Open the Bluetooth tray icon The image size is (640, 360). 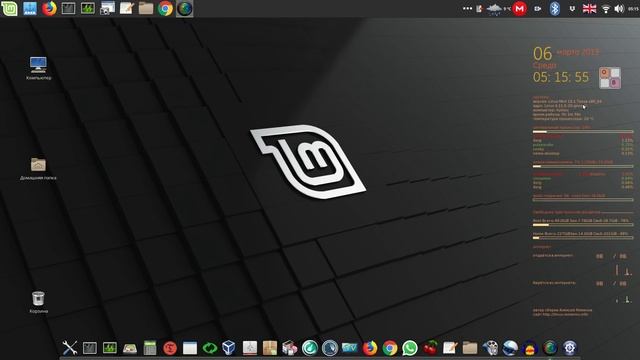click(x=554, y=9)
